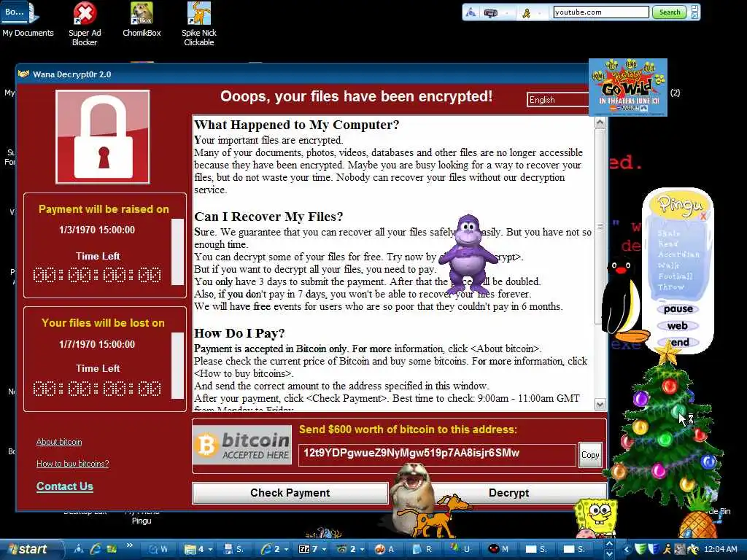
Task: Open the Spike Nick Clickable shortcut
Action: tap(199, 24)
